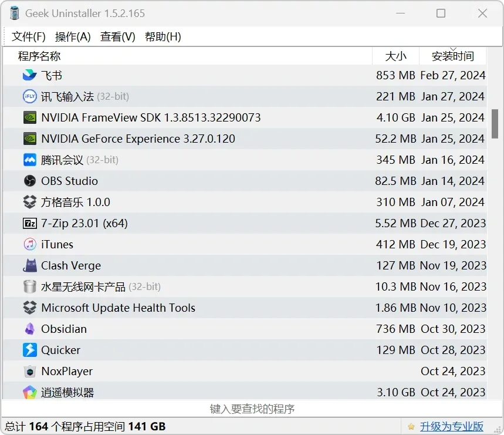504x435 pixels.
Task: Sort by 程序名称 column header
Action: (x=188, y=56)
